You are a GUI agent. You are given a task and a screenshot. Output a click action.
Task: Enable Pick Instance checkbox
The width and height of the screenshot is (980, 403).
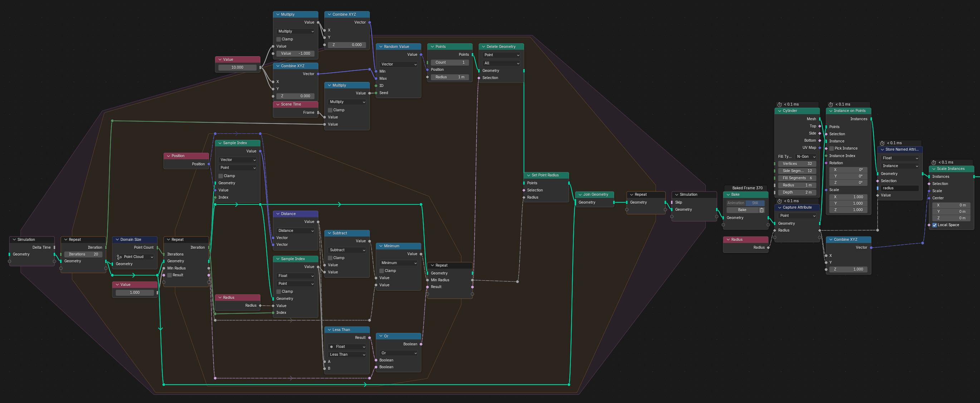[832, 149]
